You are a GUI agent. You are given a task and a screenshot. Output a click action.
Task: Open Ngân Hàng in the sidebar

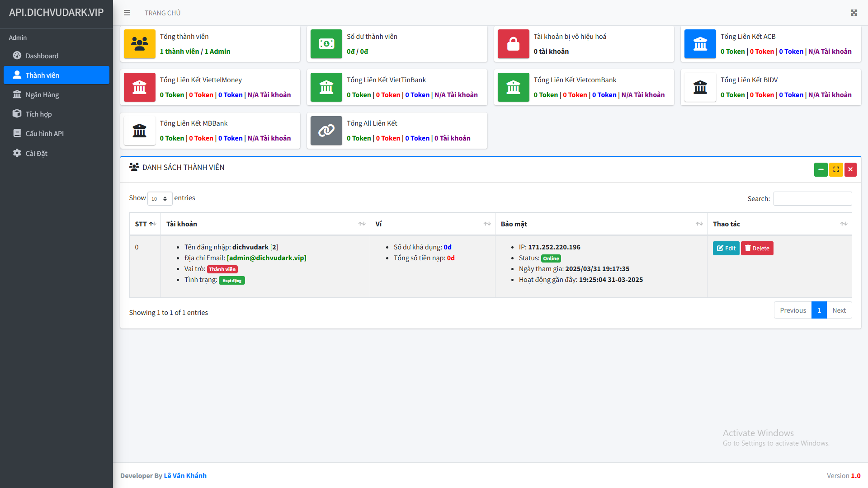pos(42,94)
